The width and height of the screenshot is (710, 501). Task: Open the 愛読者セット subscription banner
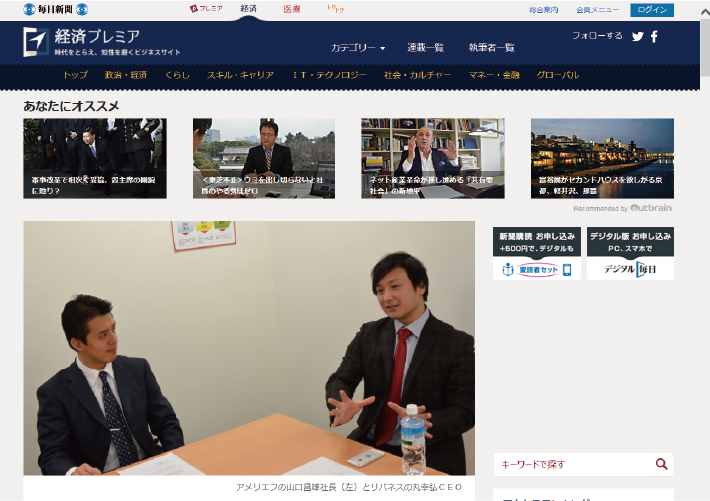pyautogui.click(x=537, y=254)
